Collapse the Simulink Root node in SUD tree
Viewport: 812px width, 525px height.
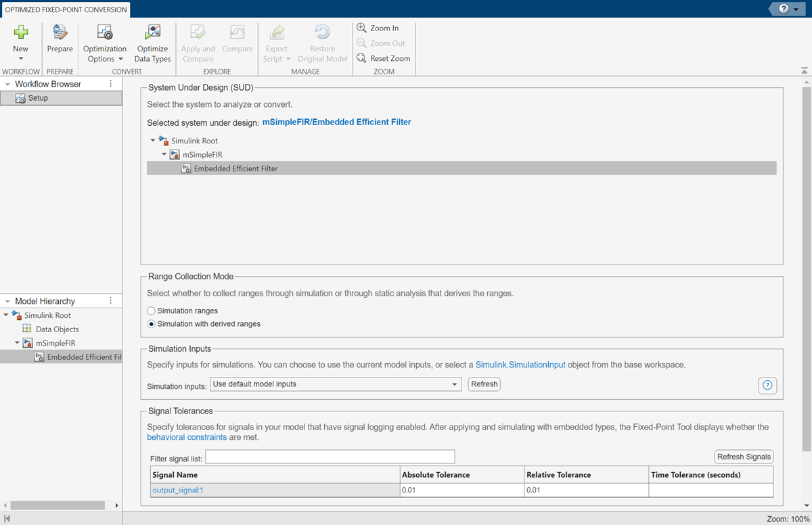[153, 141]
